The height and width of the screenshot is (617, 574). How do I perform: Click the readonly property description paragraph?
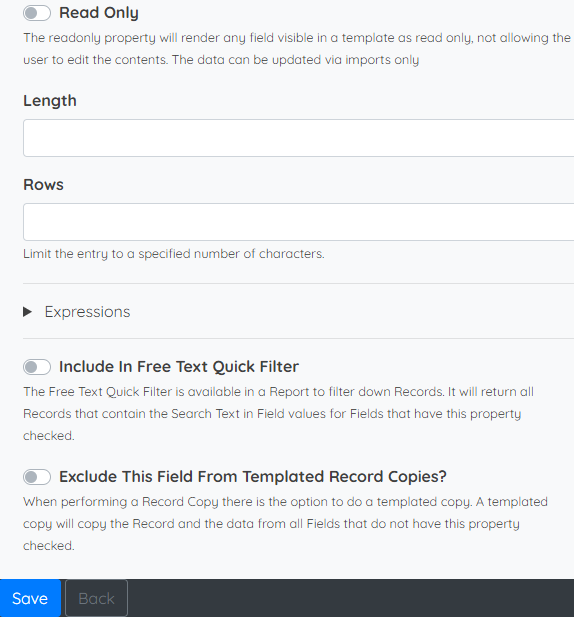coord(297,49)
